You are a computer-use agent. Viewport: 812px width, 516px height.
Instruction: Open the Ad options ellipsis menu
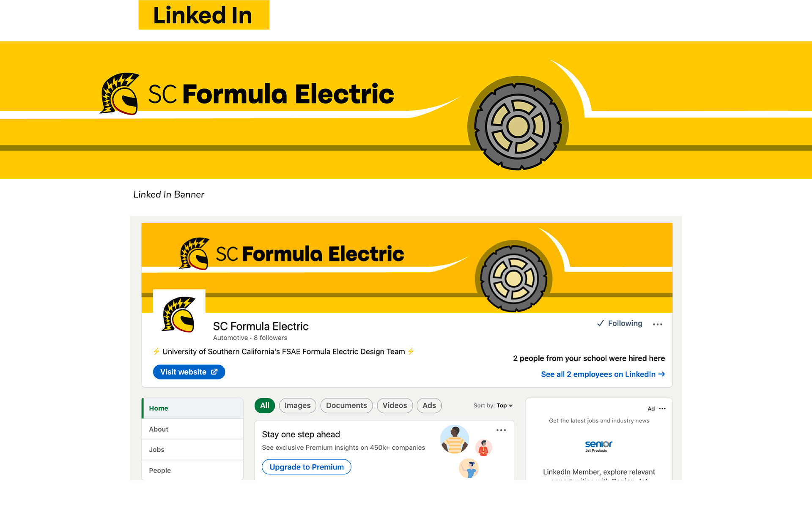[662, 409]
